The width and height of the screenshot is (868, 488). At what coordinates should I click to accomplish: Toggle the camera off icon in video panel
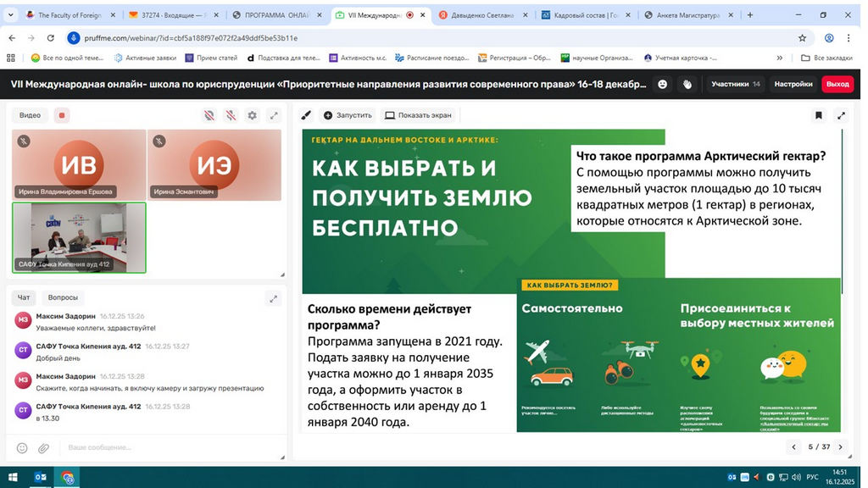coord(209,115)
